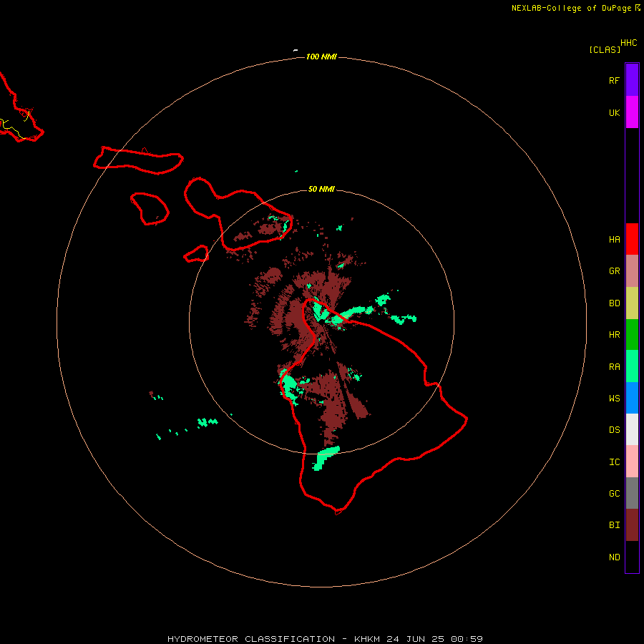Click the magenta UK color swatch

632,112
